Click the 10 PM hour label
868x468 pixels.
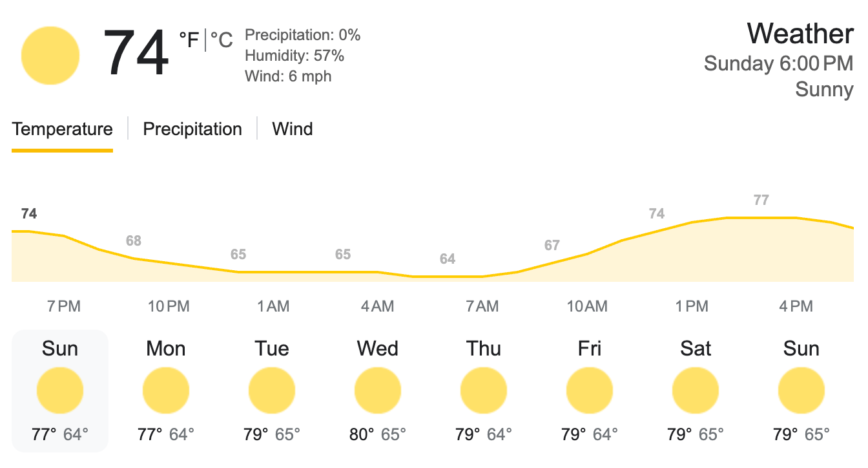(169, 306)
